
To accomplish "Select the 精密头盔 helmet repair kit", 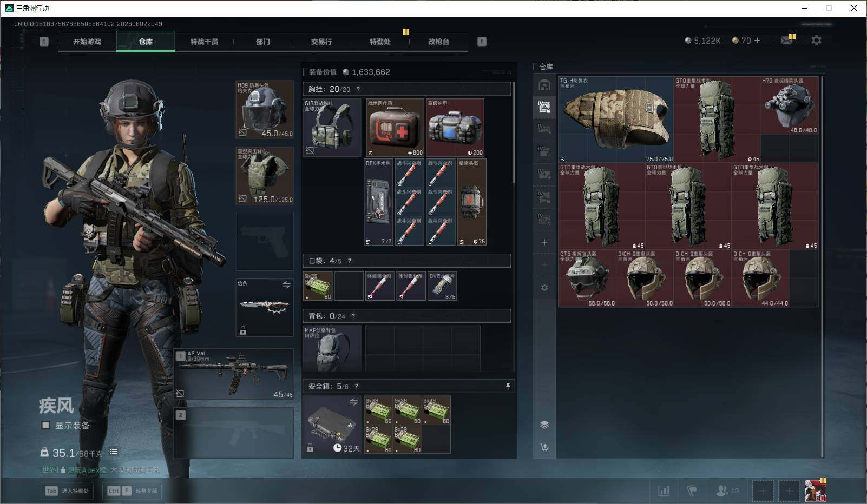I will point(472,202).
